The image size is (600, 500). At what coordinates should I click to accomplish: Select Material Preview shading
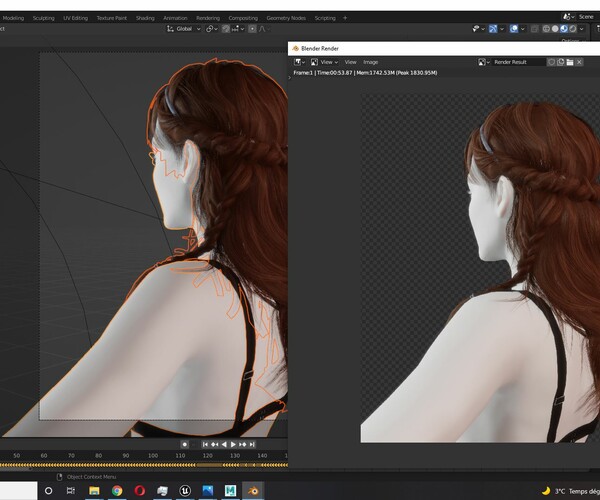coord(564,29)
